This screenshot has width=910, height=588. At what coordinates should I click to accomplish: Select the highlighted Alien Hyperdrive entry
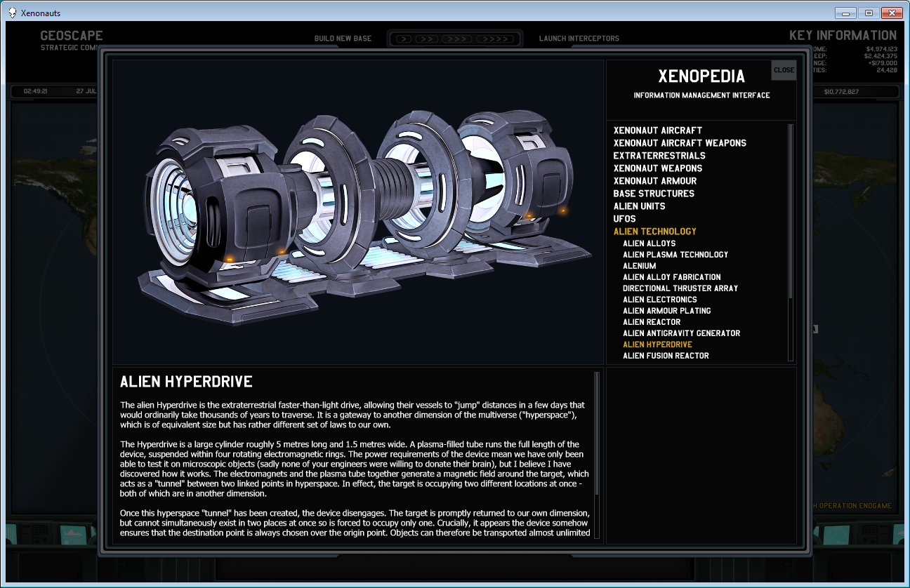(657, 345)
